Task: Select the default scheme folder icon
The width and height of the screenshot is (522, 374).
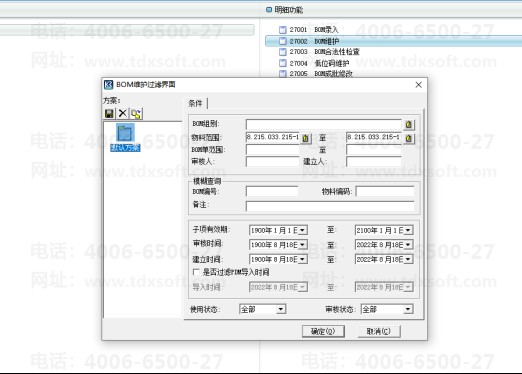Action: pos(125,133)
